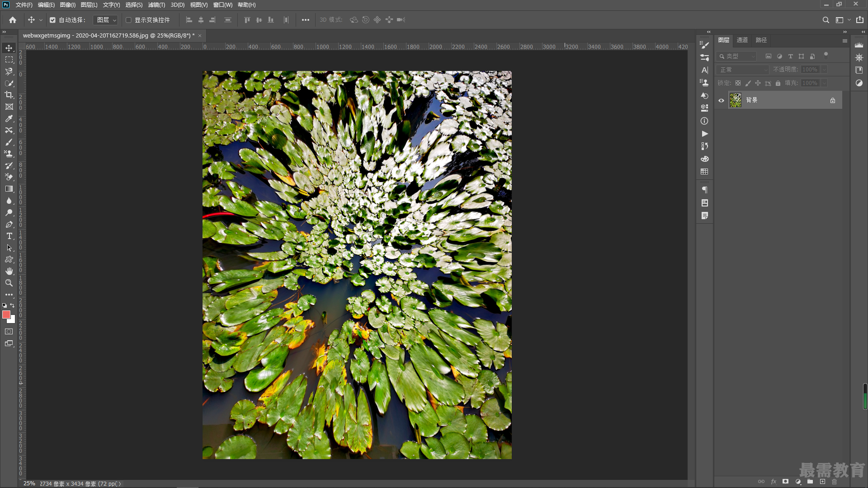Image resolution: width=868 pixels, height=488 pixels.
Task: Select the Eraser tool
Action: pos(9,177)
